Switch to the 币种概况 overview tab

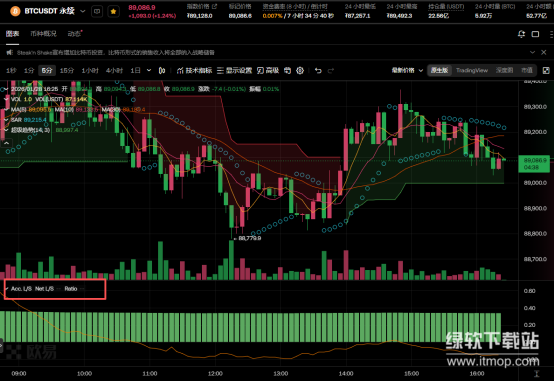[x=43, y=34]
